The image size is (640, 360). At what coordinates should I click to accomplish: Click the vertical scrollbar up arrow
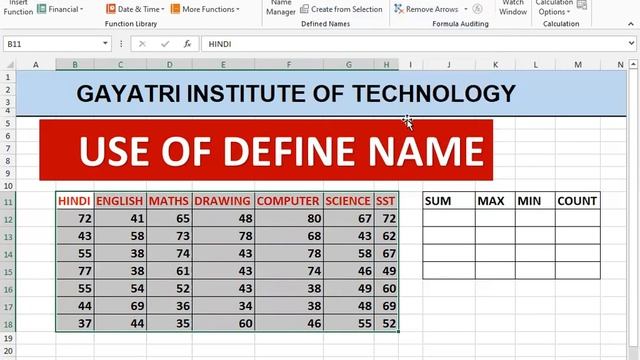[633, 64]
